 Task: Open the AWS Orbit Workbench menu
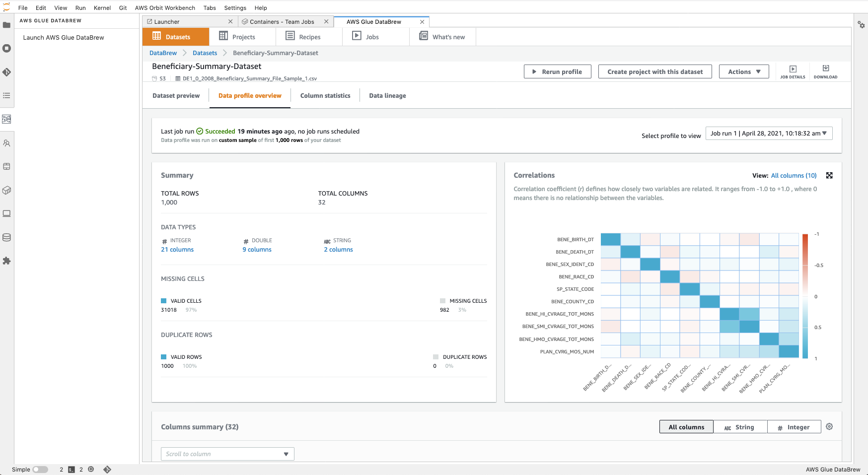165,8
